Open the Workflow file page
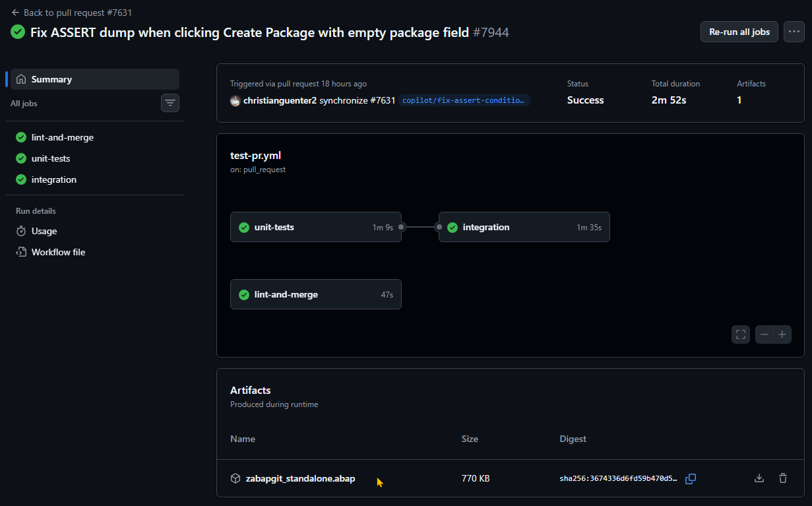This screenshot has width=812, height=506. 95,252
